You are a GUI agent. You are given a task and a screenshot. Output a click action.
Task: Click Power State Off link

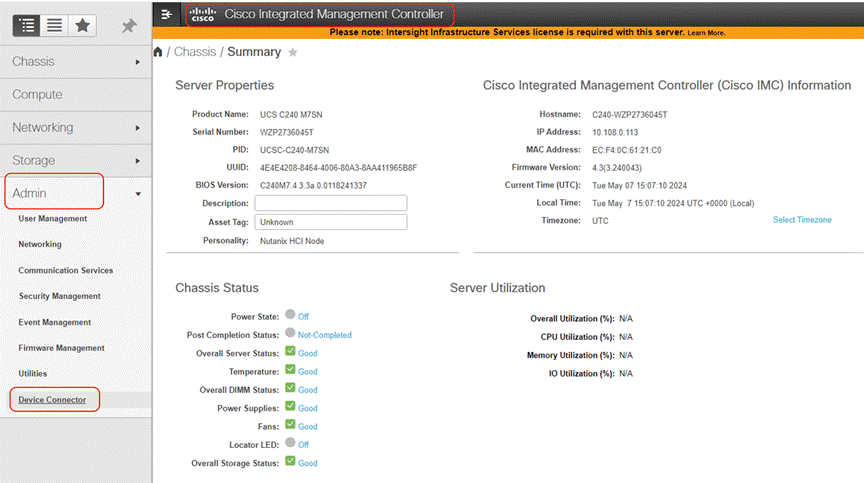pos(304,317)
